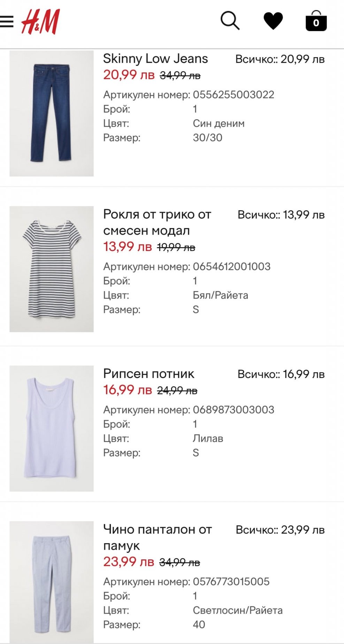
Task: Click the Светлосин/Райета color value
Action: tap(238, 610)
